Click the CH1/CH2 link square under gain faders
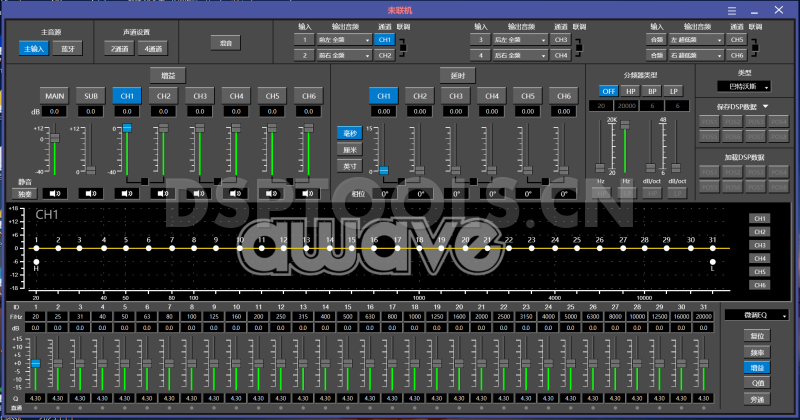Screen dimensions: 800x420 pyautogui.click(x=145, y=181)
